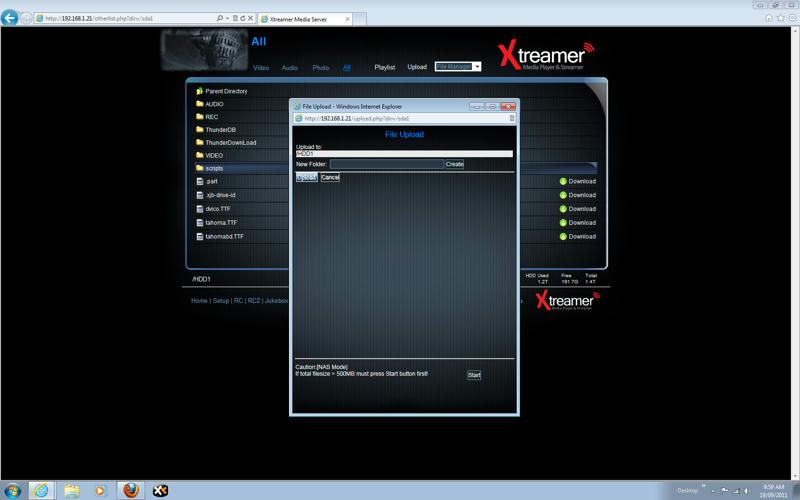Close the Xtreamer Media Server tab
Viewport: 800px width, 500px height.
click(347, 19)
